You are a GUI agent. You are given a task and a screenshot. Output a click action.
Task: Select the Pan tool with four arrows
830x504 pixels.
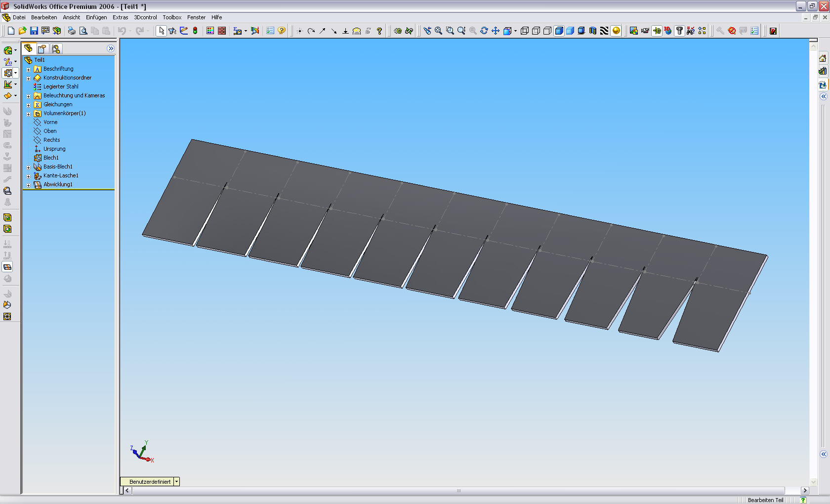(495, 31)
